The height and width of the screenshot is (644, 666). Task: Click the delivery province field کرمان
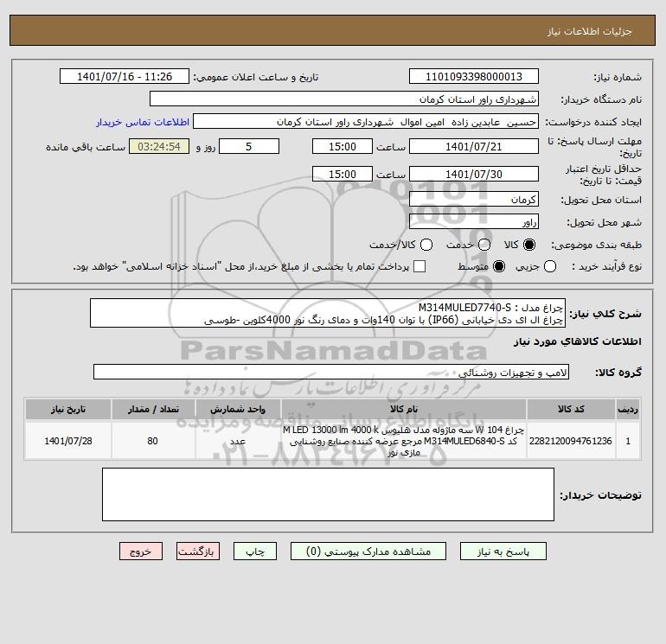pos(474,199)
